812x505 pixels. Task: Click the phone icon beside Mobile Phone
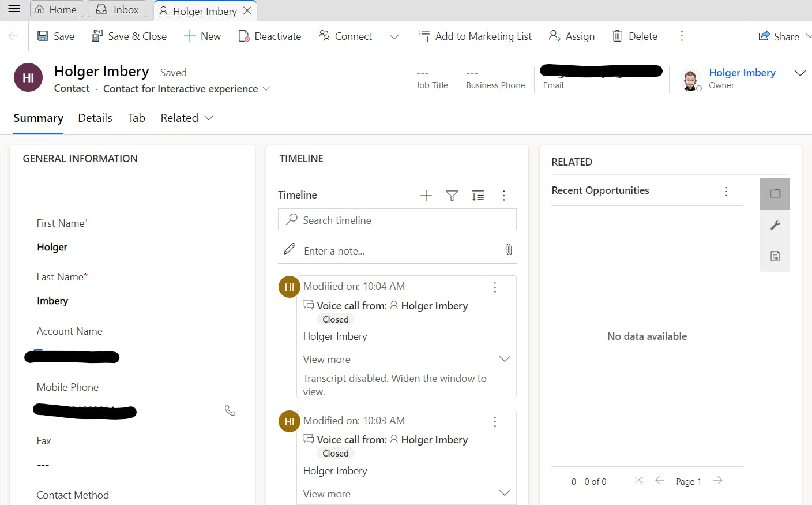[x=230, y=410]
